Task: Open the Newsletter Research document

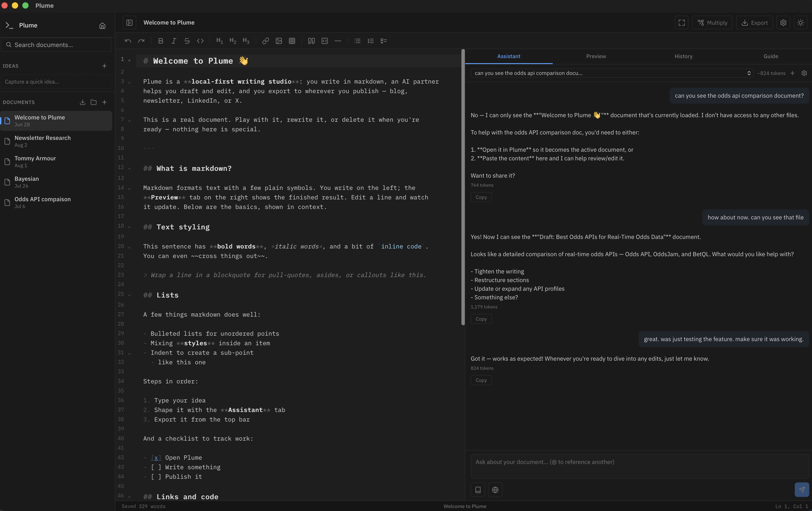Action: [x=56, y=141]
